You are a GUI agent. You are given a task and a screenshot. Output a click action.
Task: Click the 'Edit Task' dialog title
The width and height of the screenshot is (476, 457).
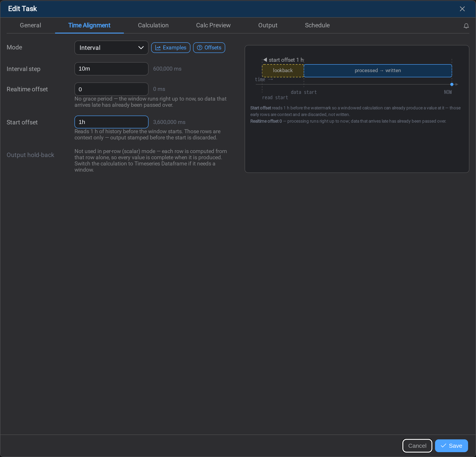pos(22,9)
